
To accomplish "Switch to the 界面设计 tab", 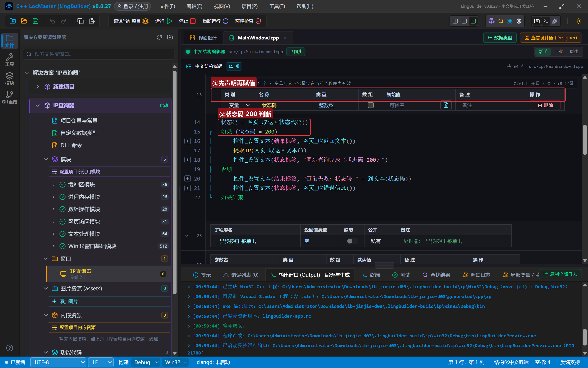I will click(x=203, y=38).
